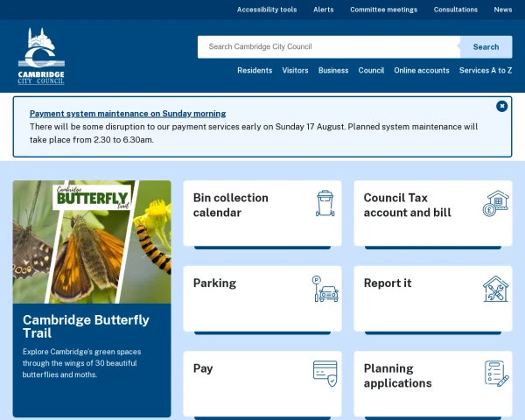525x420 pixels.
Task: Click the alert text about 17 August maintenance
Action: tap(254, 133)
